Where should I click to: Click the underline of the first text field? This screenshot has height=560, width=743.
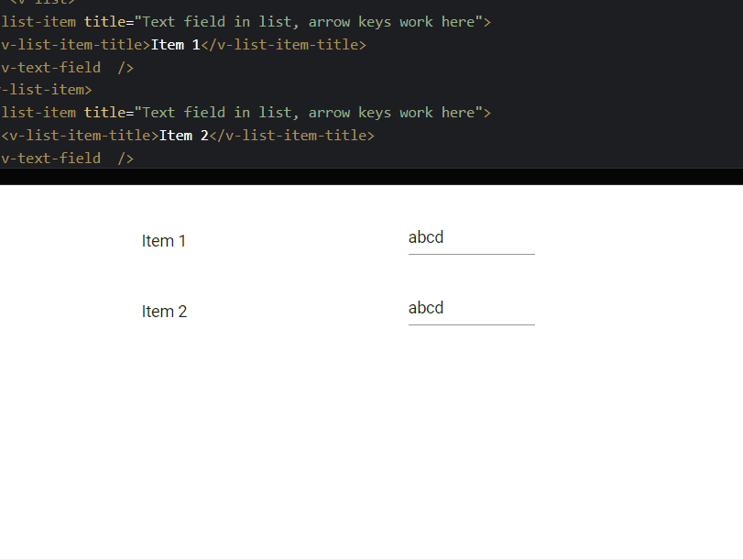coord(471,254)
